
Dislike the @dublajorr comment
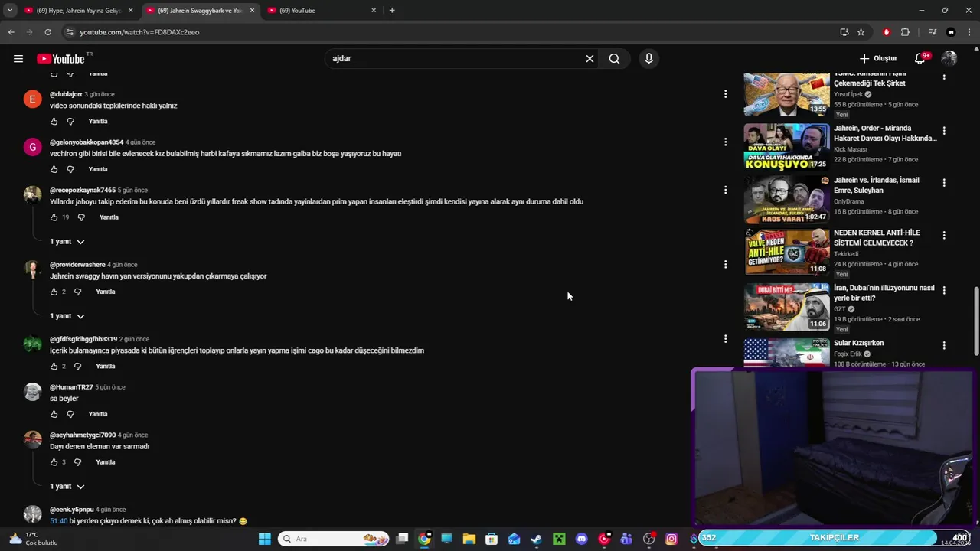(70, 121)
